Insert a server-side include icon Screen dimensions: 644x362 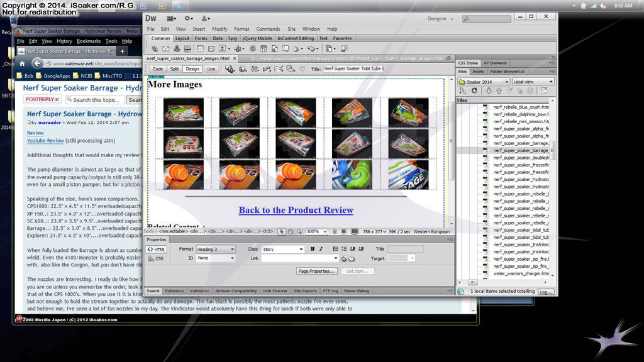[x=274, y=48]
